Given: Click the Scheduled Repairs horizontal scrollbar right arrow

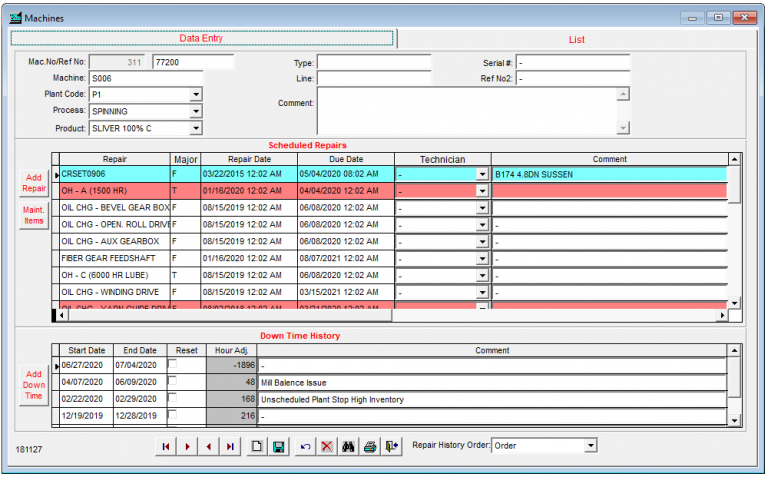Looking at the screenshot, I should (x=722, y=315).
